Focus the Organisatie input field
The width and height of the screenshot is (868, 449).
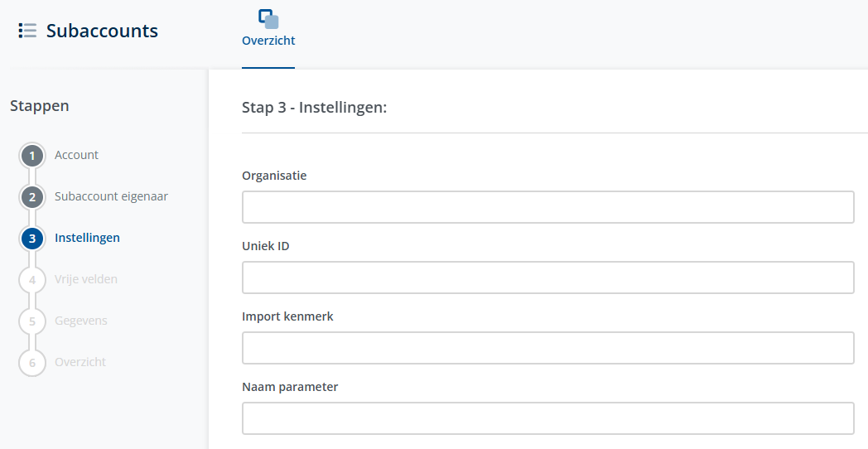tap(547, 207)
